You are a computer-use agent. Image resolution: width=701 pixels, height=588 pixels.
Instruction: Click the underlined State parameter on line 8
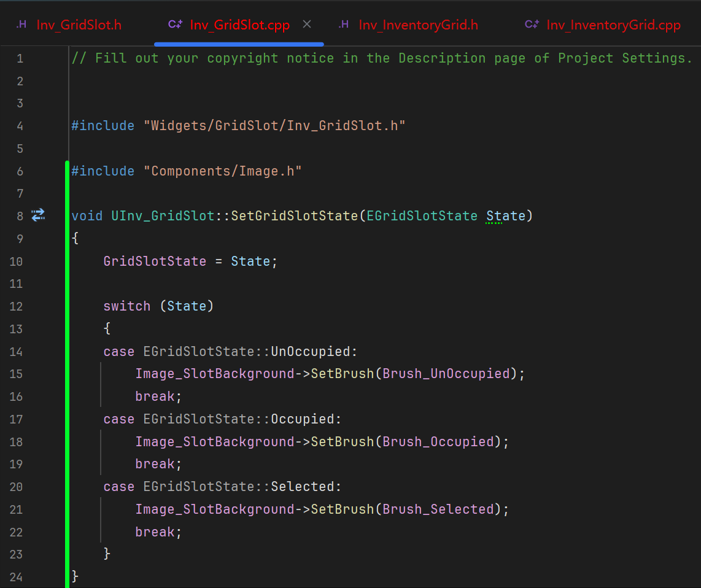[x=506, y=216]
